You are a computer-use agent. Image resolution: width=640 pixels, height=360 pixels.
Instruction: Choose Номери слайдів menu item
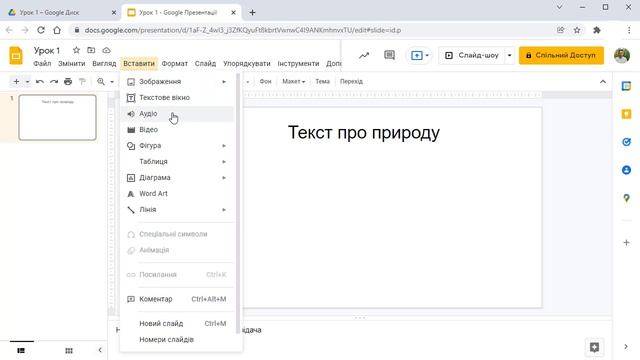pyautogui.click(x=178, y=339)
